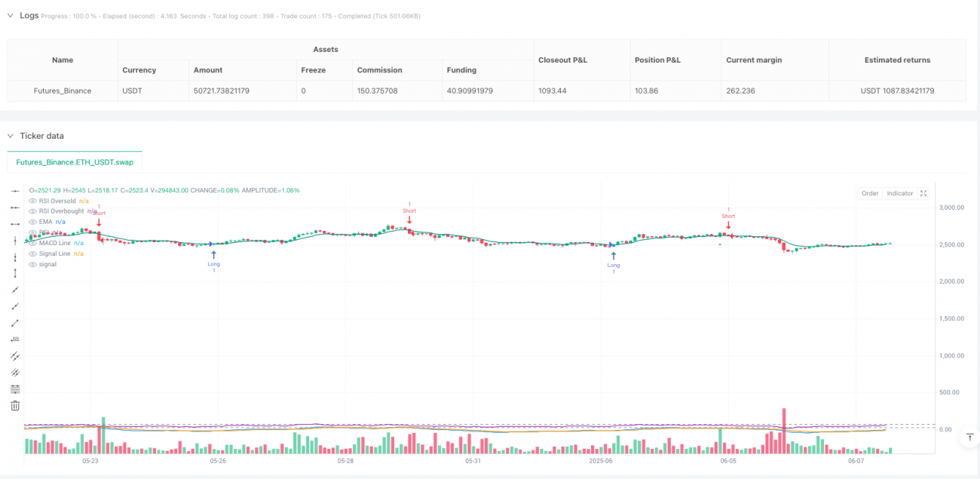Collapse the Ticker data section
Image resolution: width=980 pixels, height=479 pixels.
pyautogui.click(x=11, y=137)
